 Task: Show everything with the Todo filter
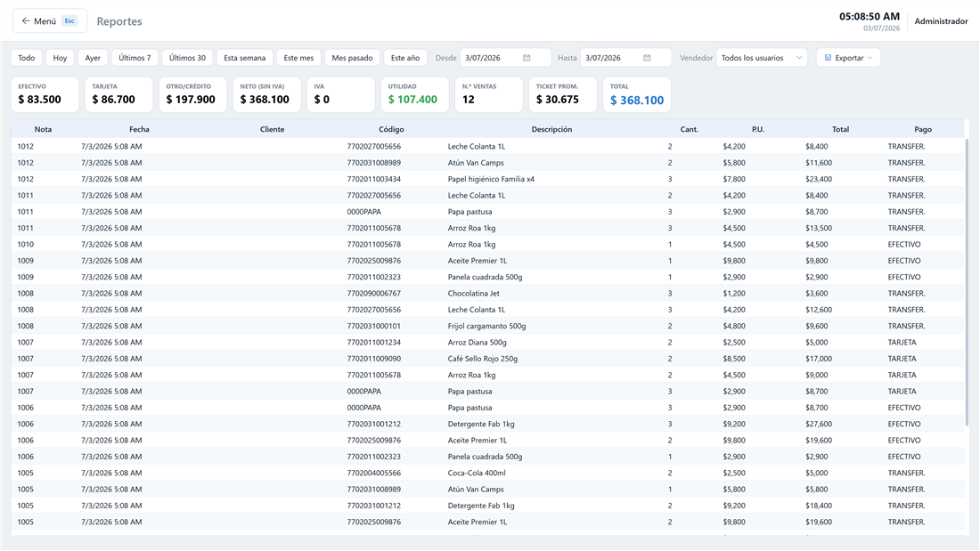click(26, 58)
